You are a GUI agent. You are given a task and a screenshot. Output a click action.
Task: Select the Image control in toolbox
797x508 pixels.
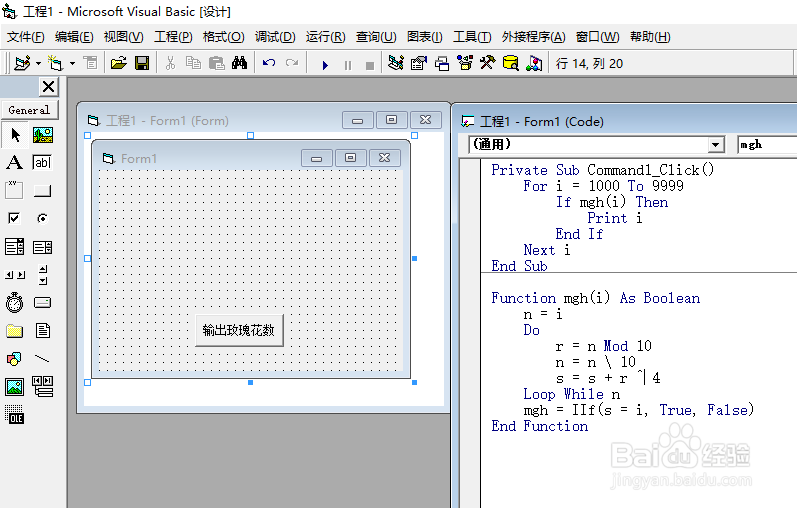(x=14, y=387)
